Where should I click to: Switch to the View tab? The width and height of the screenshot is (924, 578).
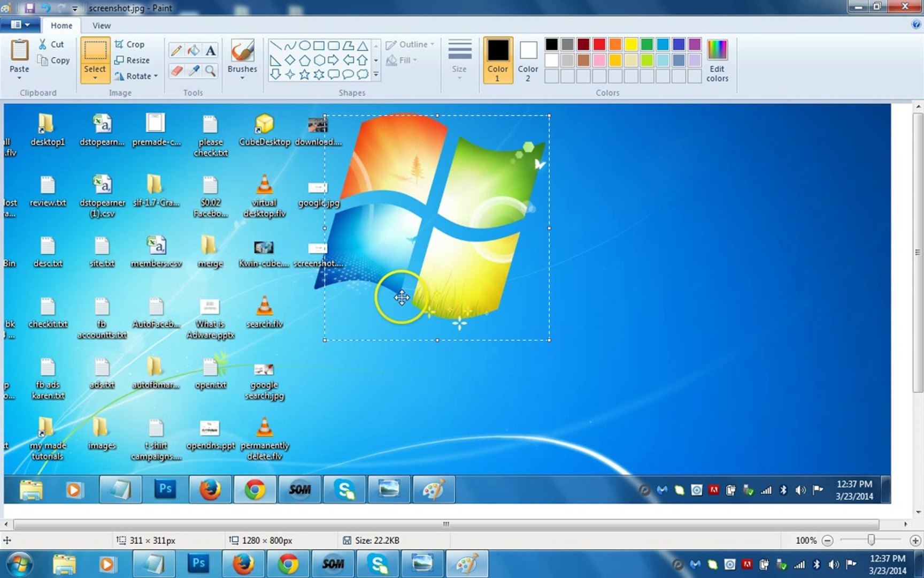tap(101, 25)
